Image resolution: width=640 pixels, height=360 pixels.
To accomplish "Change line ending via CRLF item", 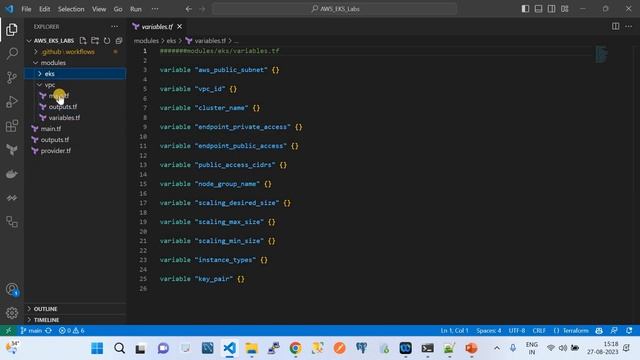I will 539,331.
